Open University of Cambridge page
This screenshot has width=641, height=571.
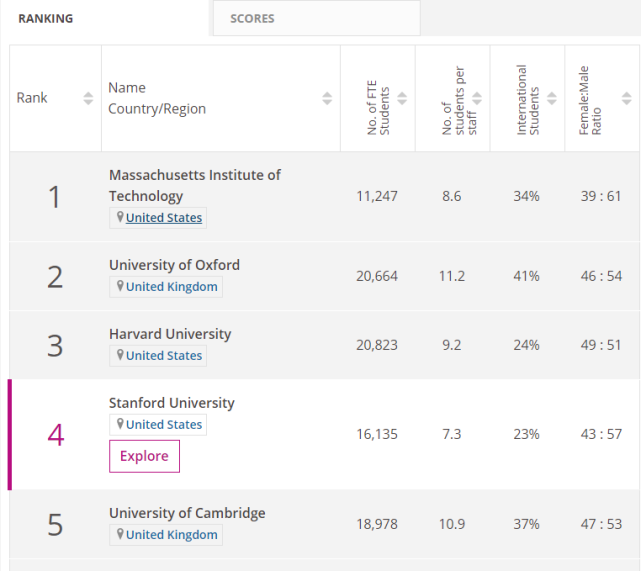pos(187,513)
